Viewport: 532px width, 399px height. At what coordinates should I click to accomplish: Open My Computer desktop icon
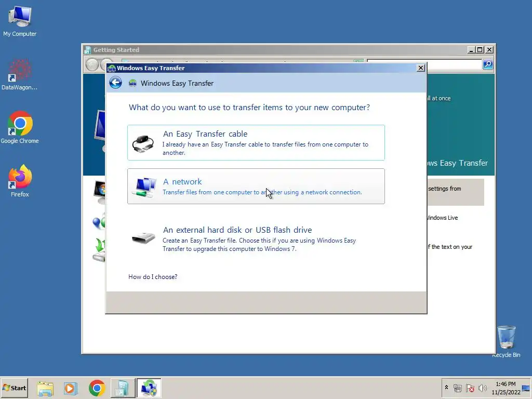pyautogui.click(x=20, y=21)
